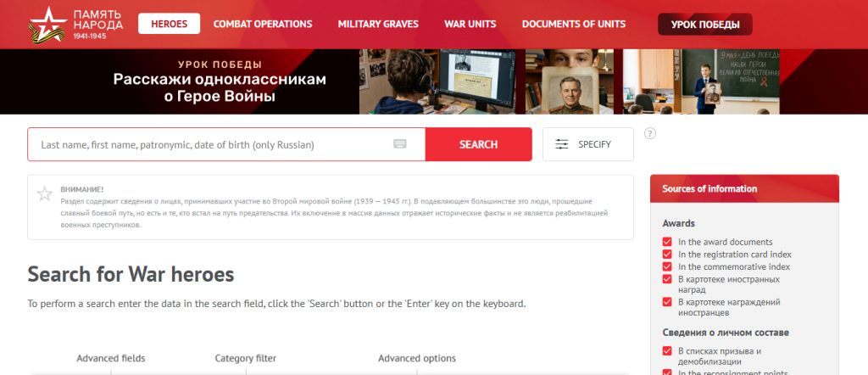The image size is (868, 375).
Task: Open the Heroes tab
Action: click(x=169, y=24)
